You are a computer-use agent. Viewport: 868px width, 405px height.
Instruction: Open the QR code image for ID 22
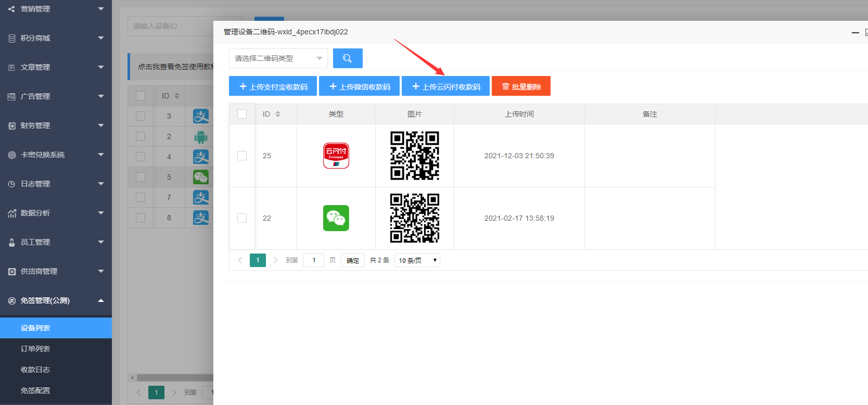(x=415, y=218)
